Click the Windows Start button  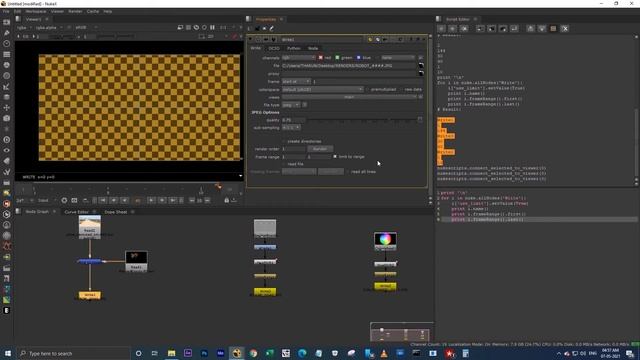[8, 353]
